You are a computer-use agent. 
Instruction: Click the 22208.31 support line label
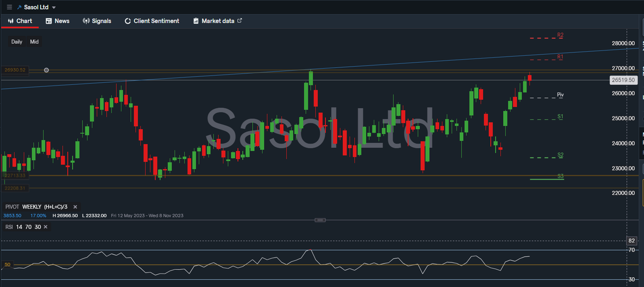(14, 188)
